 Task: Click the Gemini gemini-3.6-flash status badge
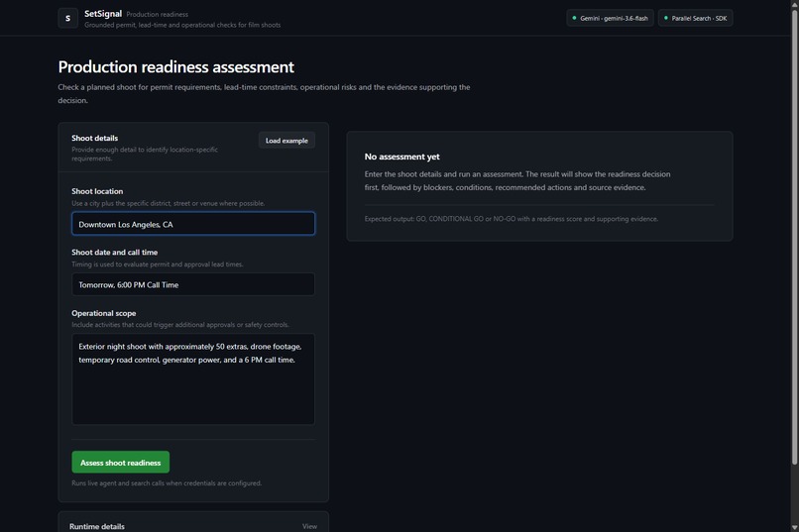point(610,18)
